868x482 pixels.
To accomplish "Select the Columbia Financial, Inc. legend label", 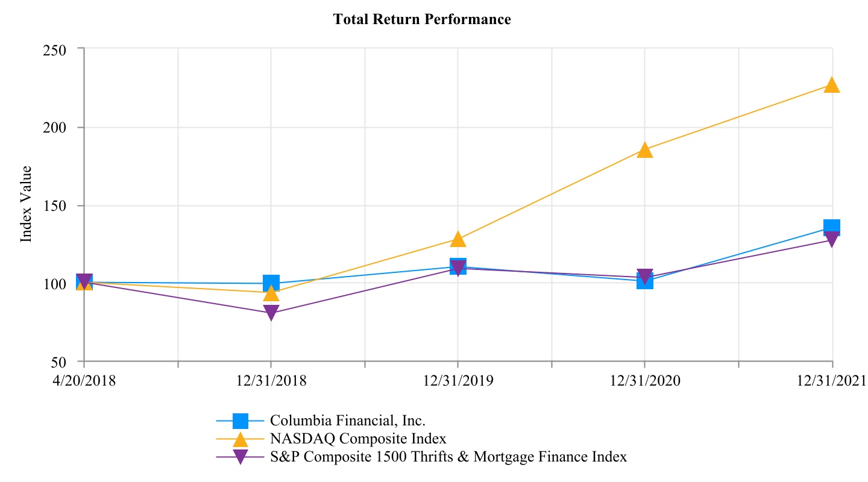I will pos(351,420).
